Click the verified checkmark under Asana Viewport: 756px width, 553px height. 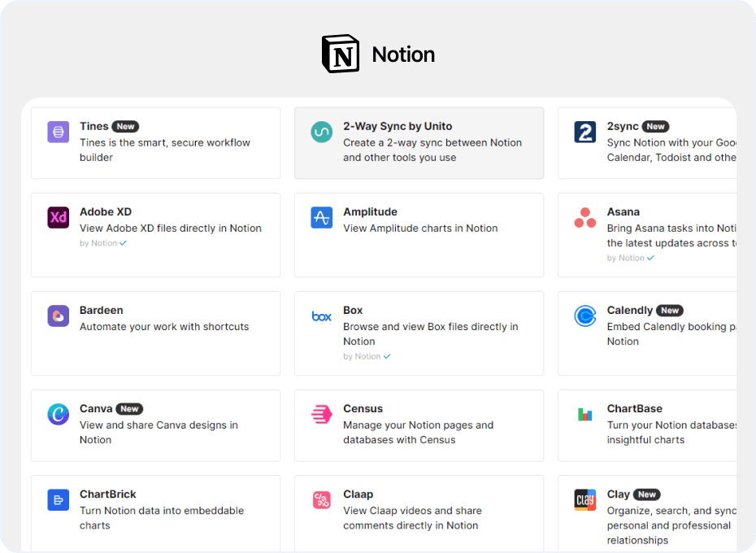click(650, 258)
